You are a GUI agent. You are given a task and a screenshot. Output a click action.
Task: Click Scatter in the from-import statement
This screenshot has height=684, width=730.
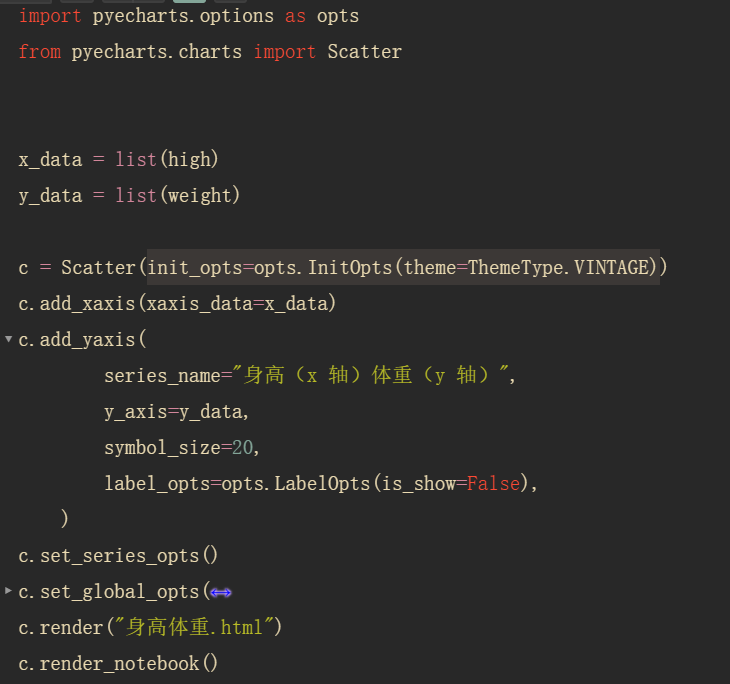tap(364, 51)
